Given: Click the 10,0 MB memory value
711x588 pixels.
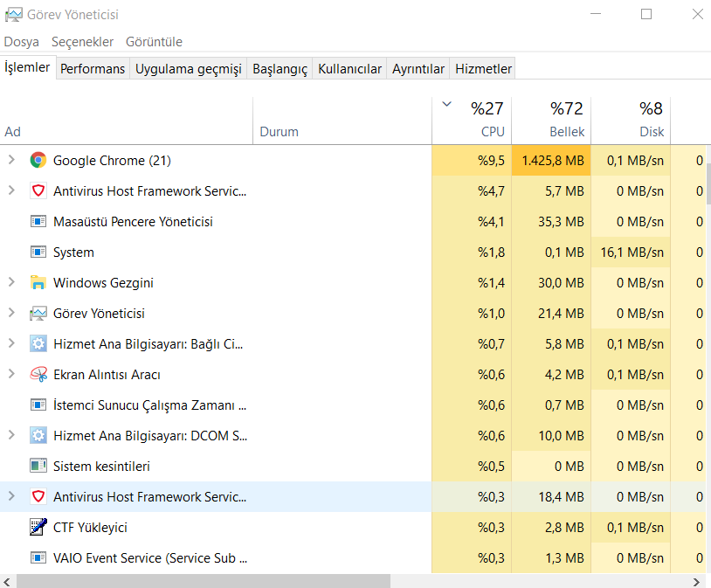Looking at the screenshot, I should tap(561, 436).
